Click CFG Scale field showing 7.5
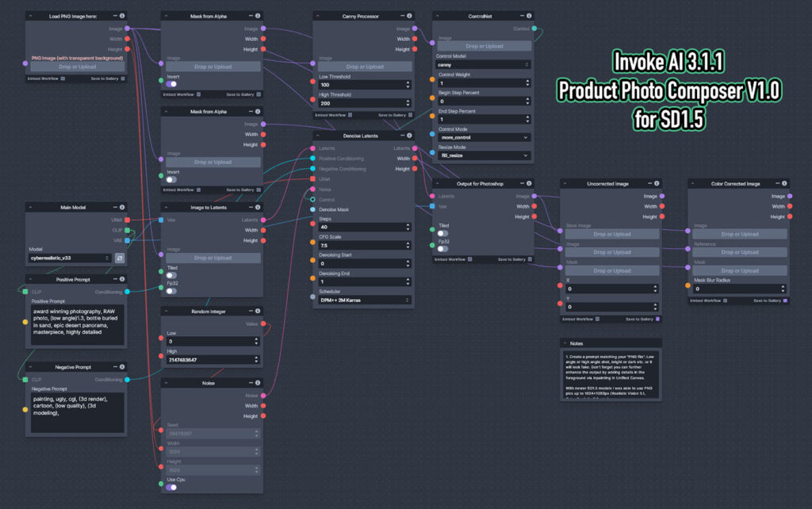The height and width of the screenshot is (509, 812). (x=364, y=246)
